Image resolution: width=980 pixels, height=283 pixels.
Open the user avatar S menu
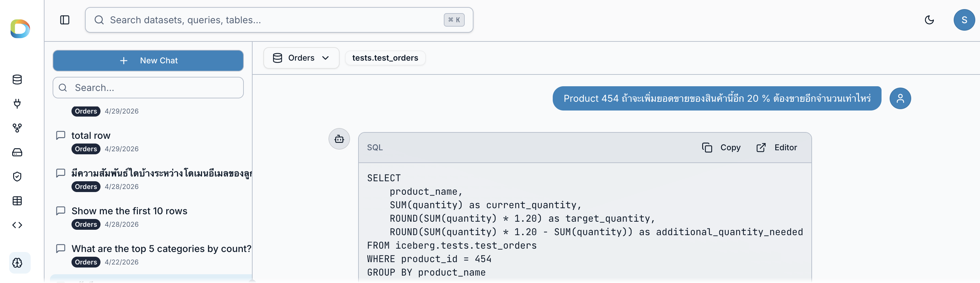[964, 20]
